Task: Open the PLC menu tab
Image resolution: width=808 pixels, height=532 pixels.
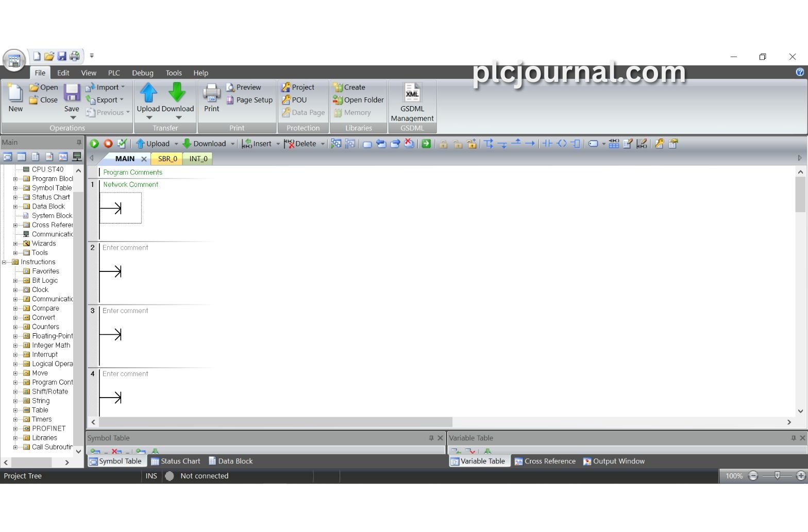Action: [114, 73]
